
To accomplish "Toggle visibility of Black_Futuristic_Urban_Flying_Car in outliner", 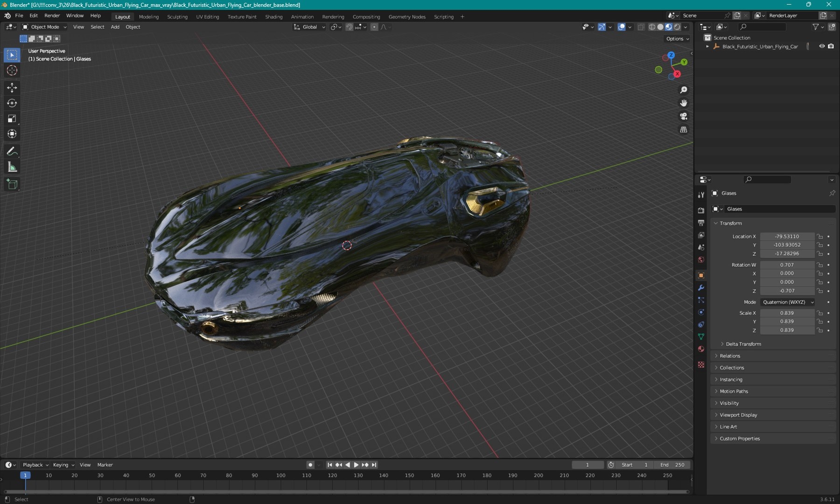I will [821, 46].
